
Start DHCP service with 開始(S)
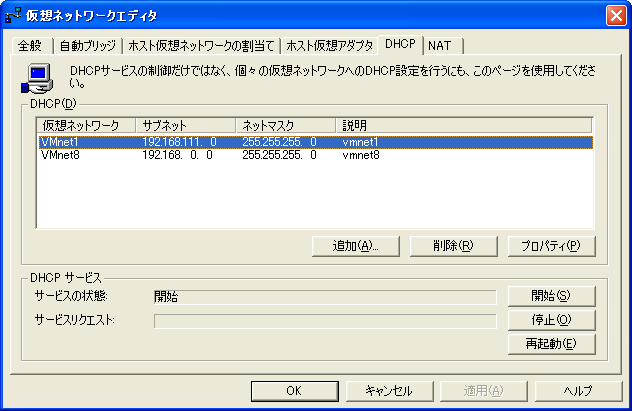click(551, 296)
